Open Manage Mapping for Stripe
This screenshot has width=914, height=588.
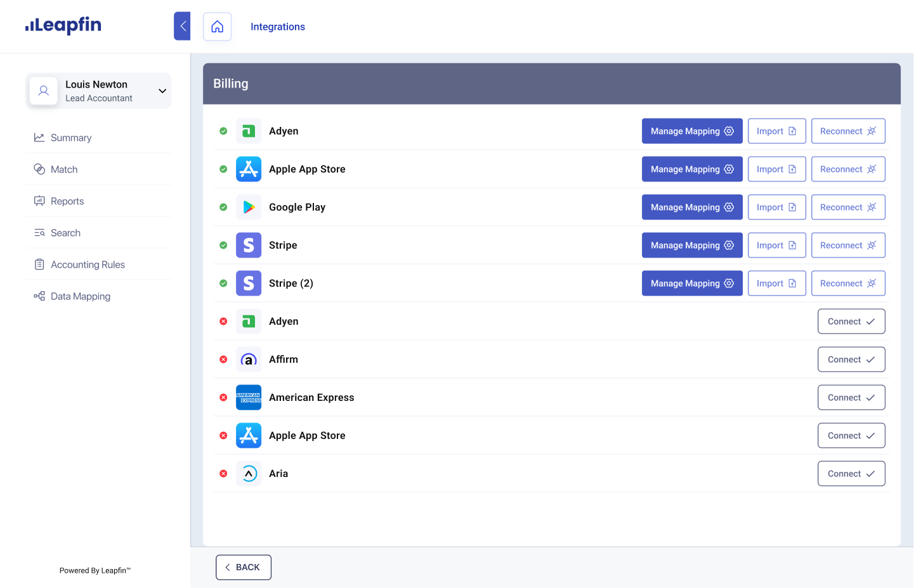692,245
